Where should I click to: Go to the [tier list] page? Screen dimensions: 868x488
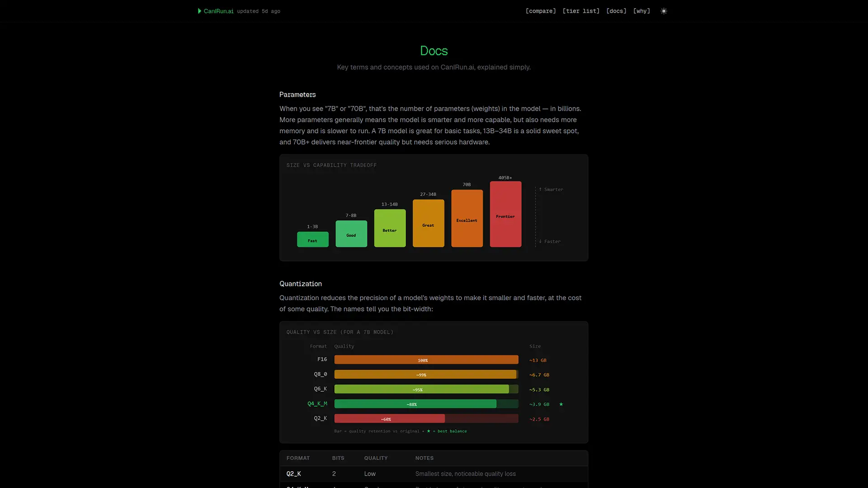581,11
